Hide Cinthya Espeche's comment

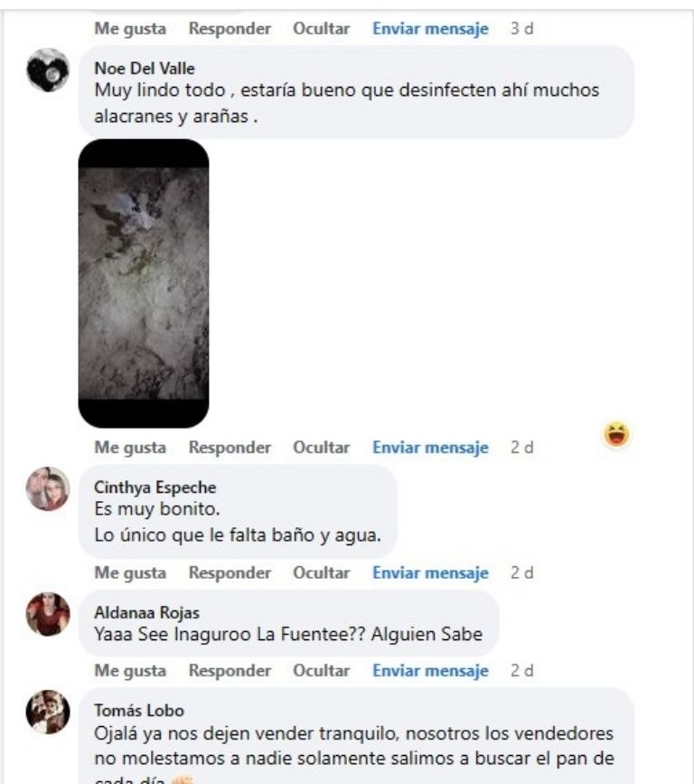pyautogui.click(x=322, y=572)
